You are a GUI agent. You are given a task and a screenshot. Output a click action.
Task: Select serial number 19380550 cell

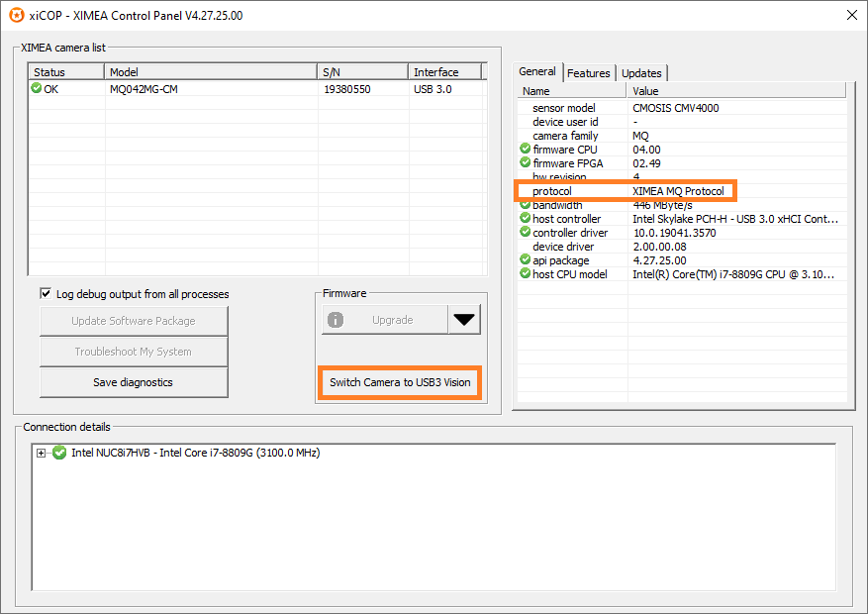[347, 89]
